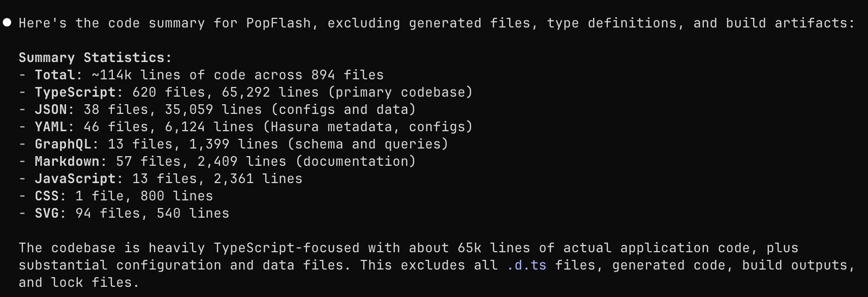The image size is (868, 297).
Task: Click the word "PopFlash" in the first line
Action: click(x=278, y=23)
